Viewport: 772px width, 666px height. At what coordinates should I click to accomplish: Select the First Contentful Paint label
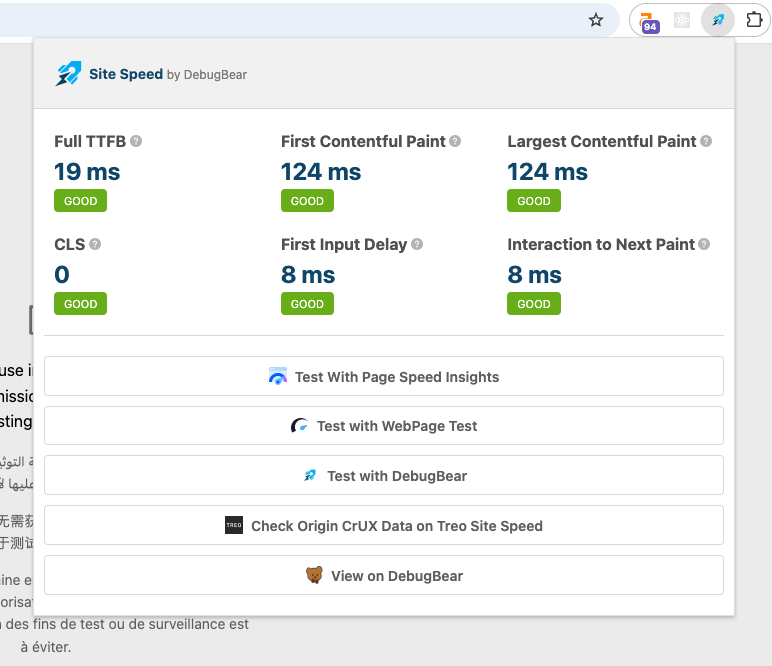pyautogui.click(x=363, y=141)
